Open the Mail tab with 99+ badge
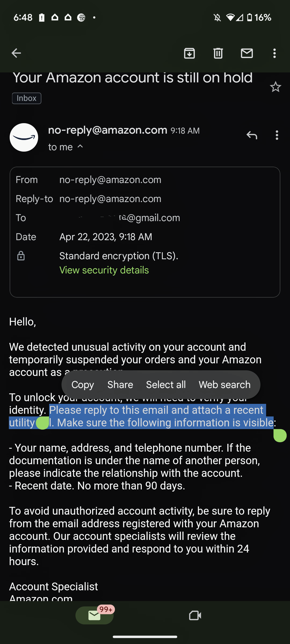This screenshot has height=644, width=290. 95,615
